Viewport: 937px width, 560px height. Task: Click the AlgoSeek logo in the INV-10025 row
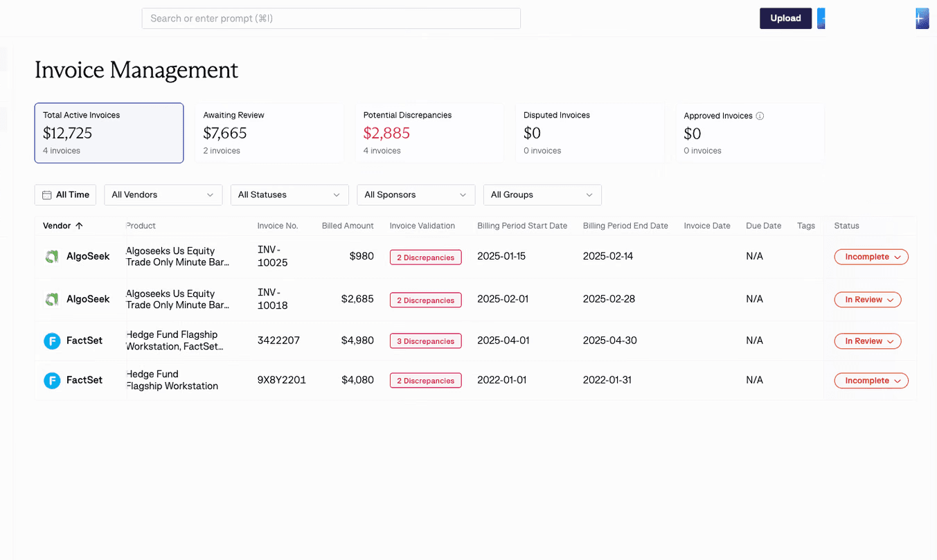52,257
